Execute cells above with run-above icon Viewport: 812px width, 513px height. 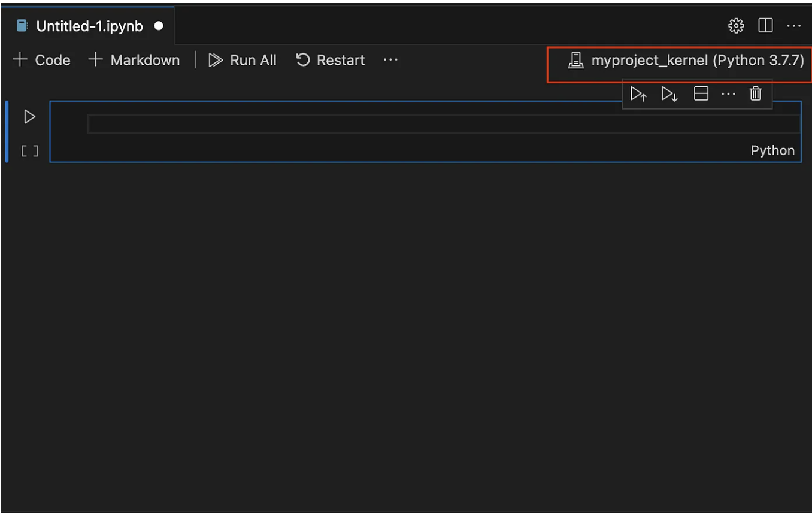tap(638, 93)
